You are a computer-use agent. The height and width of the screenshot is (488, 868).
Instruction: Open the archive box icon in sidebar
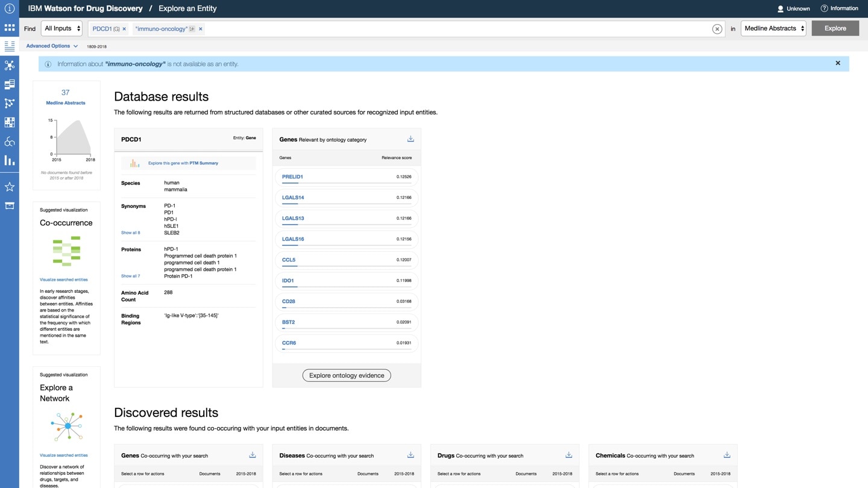[10, 206]
